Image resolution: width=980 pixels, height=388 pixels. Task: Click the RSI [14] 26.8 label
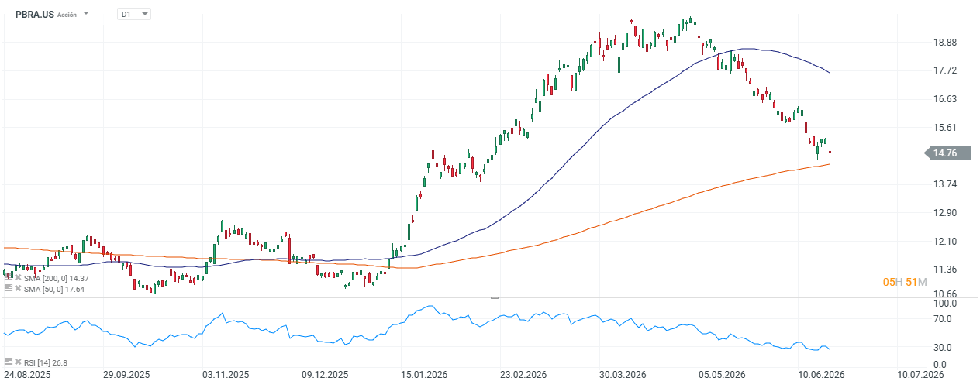click(x=46, y=362)
